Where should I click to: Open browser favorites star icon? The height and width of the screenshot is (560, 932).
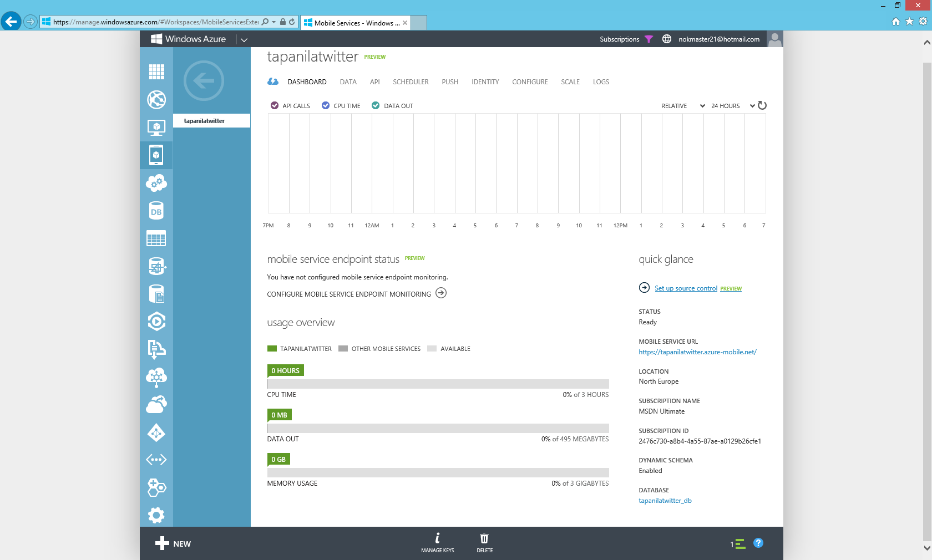[x=909, y=22]
